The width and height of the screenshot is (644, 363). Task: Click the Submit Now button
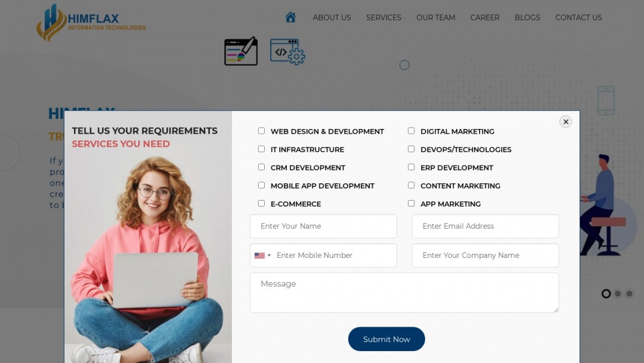[386, 339]
